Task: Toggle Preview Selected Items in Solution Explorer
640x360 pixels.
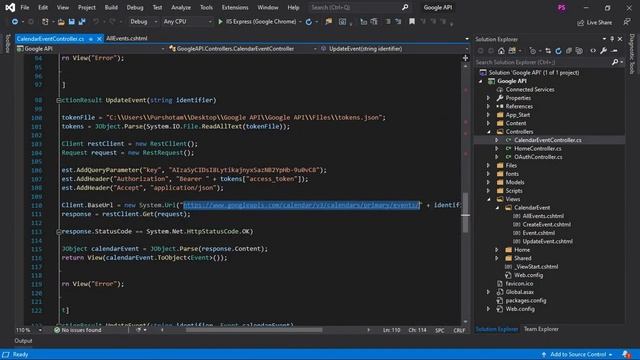Action: (x=615, y=51)
